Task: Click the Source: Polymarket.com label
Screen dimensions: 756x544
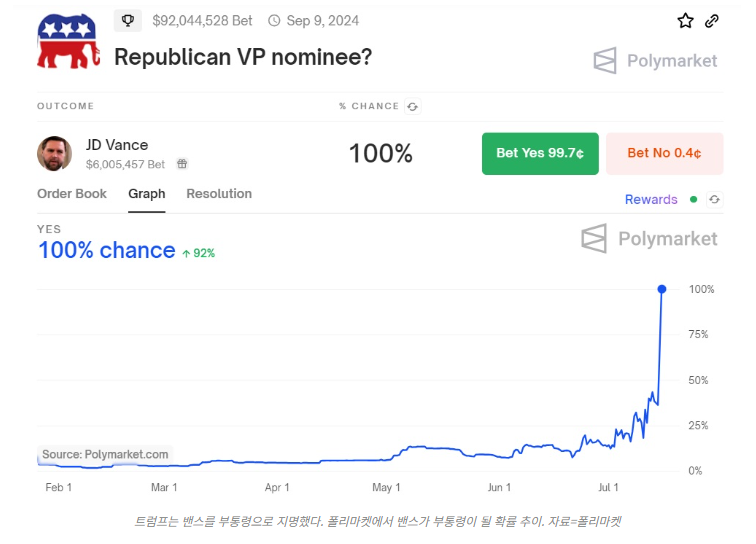Action: coord(105,454)
